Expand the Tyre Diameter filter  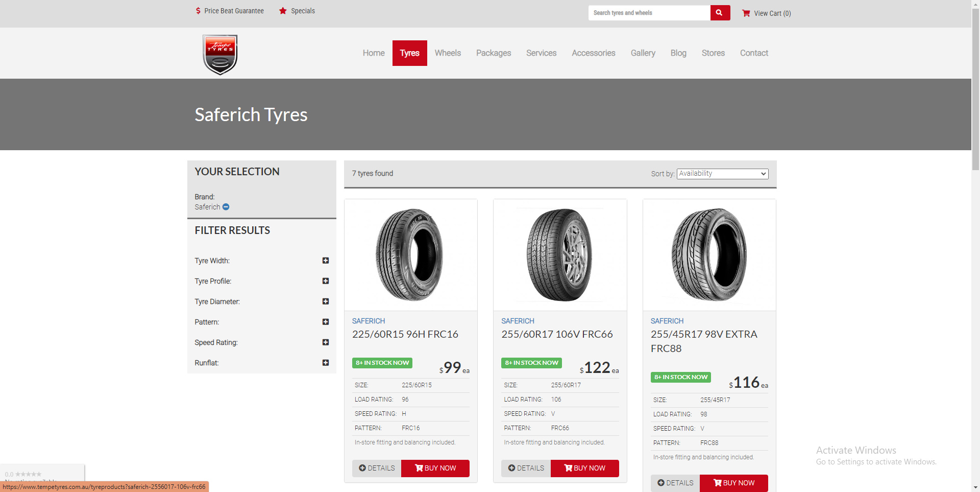pyautogui.click(x=326, y=301)
